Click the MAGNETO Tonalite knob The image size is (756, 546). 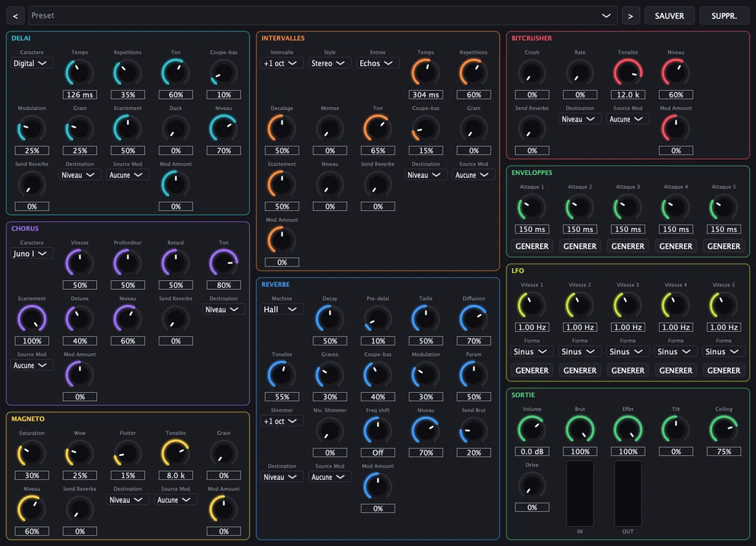point(175,453)
